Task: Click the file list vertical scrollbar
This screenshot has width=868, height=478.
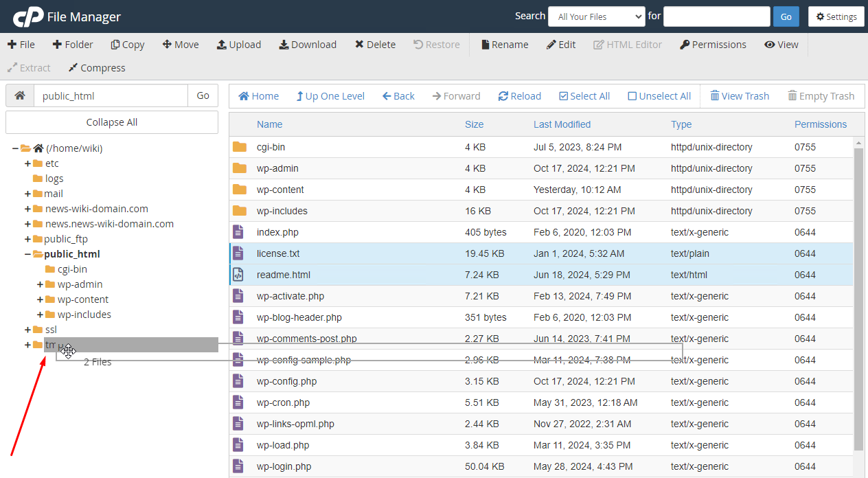Action: pyautogui.click(x=859, y=299)
